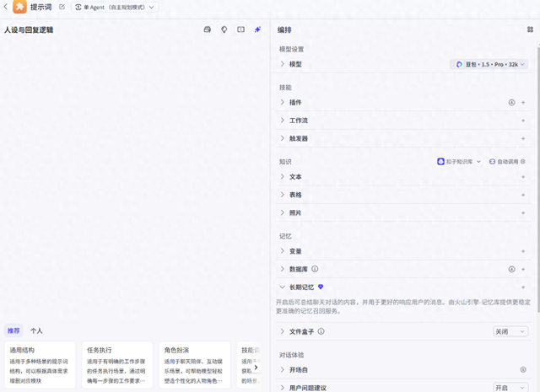Viewport: 540px width, 392px height.
Task: Open the 扣子知识库 dropdown
Action: (x=459, y=162)
